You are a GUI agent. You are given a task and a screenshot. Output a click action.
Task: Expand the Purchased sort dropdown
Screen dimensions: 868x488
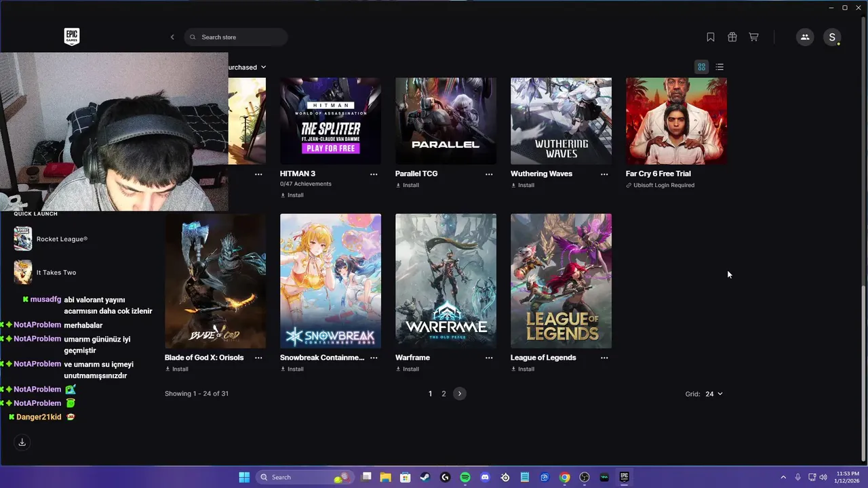point(247,67)
